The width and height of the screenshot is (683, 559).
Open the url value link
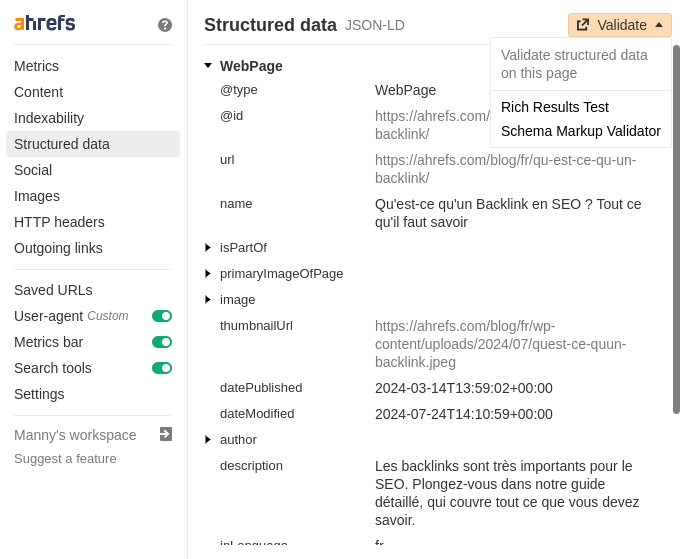pyautogui.click(x=505, y=169)
